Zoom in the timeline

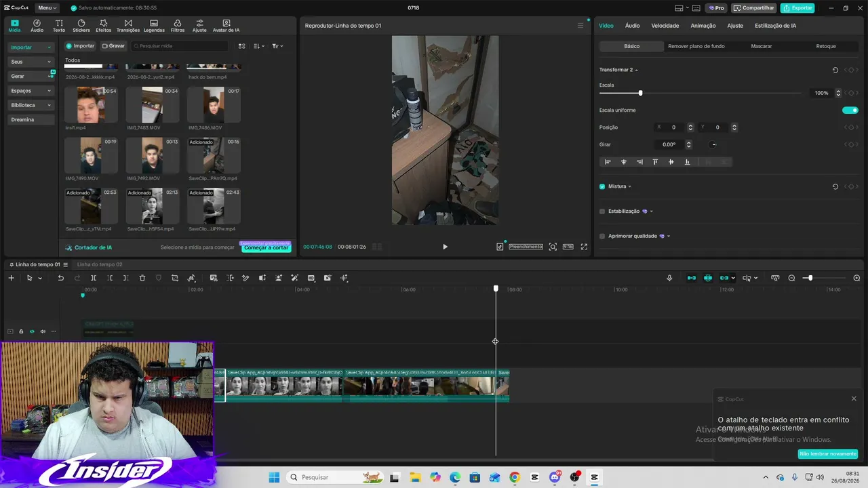(856, 278)
